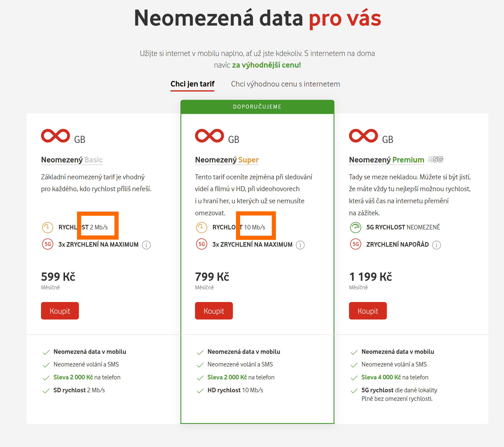Buy the 1 199 Kč Premium plan
This screenshot has height=447, width=504.
point(368,311)
